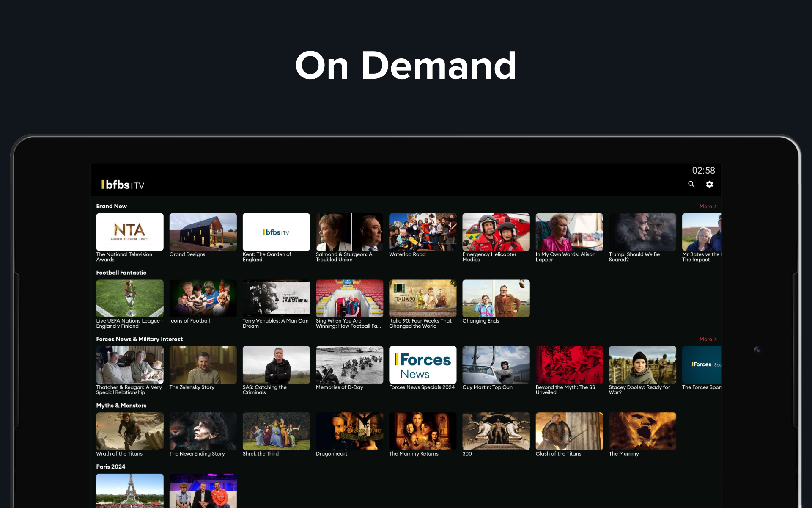Screen dimensions: 812x508
Task: Open the Paris 2024 Eiffel Tower thumbnail
Action: [129, 491]
